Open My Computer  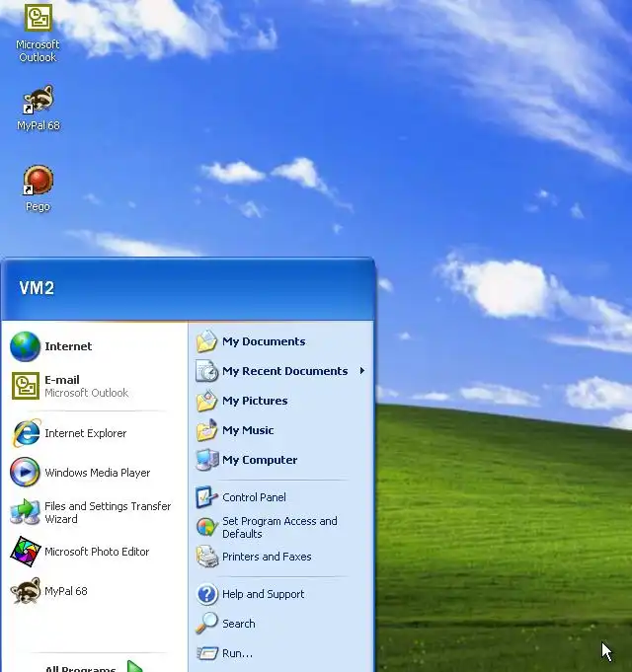pos(280,460)
